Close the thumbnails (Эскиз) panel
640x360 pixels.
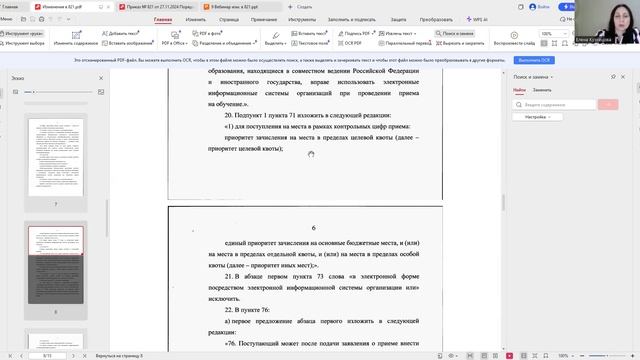point(101,78)
